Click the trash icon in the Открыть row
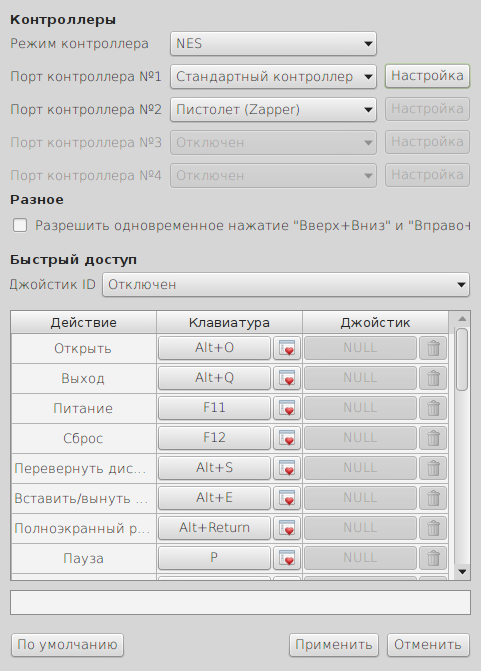Image resolution: width=481 pixels, height=671 pixels. 433,348
